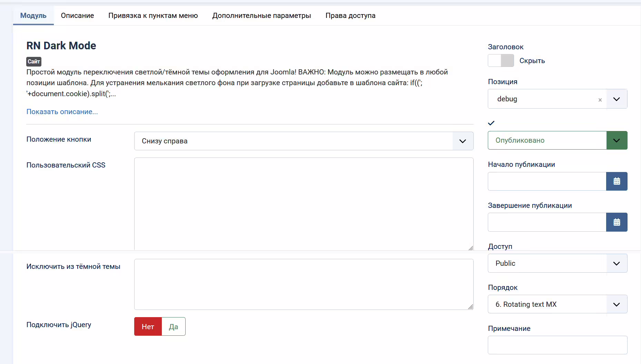
Task: Open the Порядок dropdown
Action: [558, 304]
